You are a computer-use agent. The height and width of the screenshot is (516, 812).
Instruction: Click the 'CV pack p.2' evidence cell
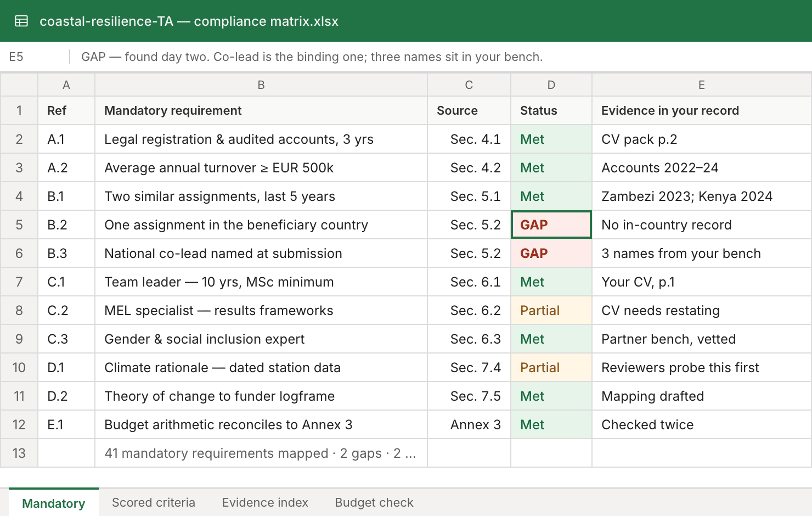tap(702, 139)
